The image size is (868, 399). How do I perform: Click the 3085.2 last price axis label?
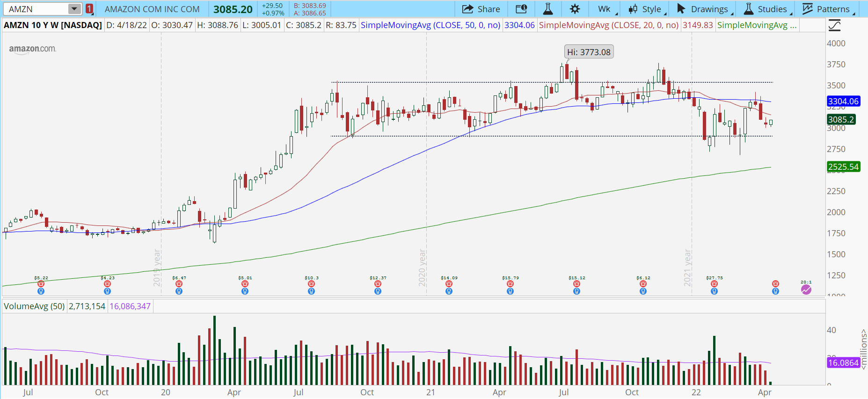point(841,120)
